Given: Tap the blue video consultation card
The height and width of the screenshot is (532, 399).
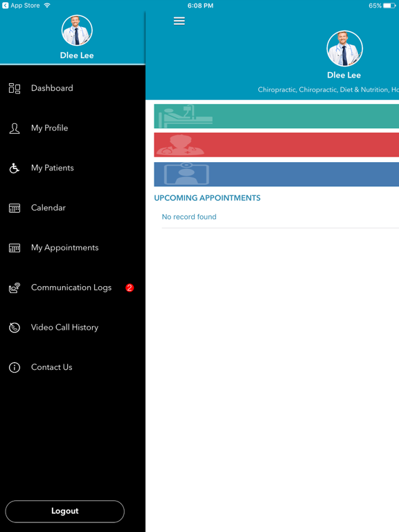Looking at the screenshot, I should [276, 175].
